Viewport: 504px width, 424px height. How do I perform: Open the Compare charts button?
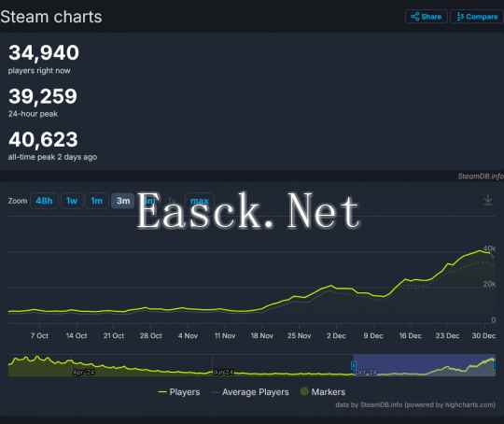tap(477, 17)
